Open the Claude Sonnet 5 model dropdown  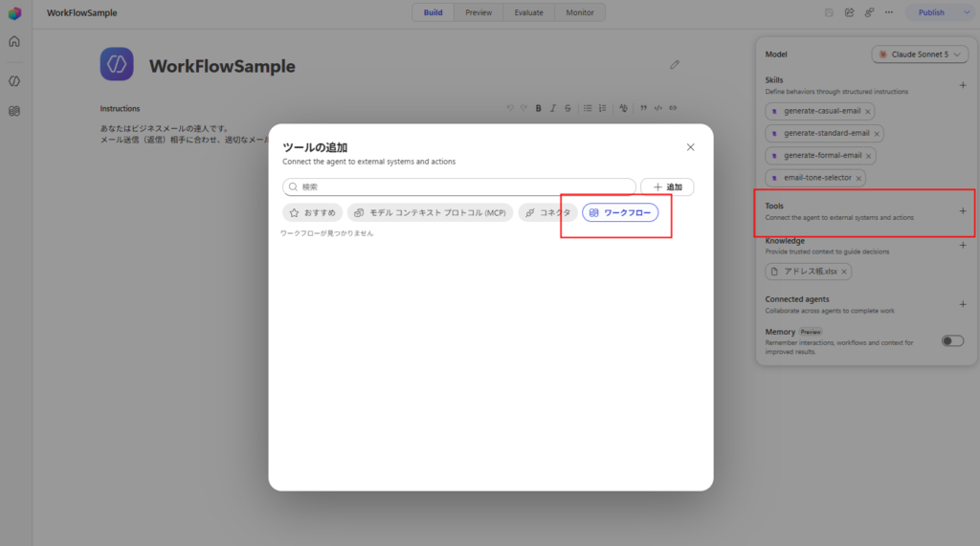click(920, 55)
